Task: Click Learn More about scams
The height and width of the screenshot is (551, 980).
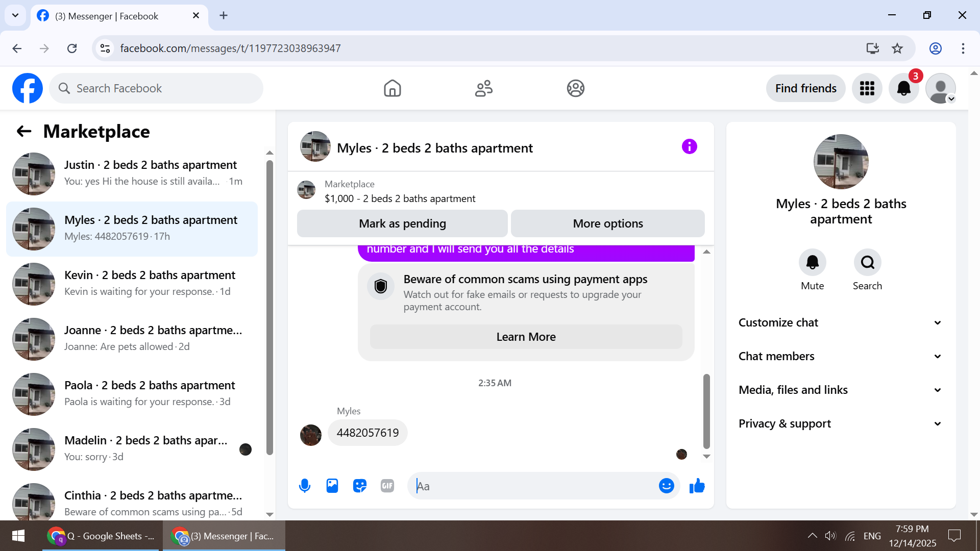Action: (526, 337)
